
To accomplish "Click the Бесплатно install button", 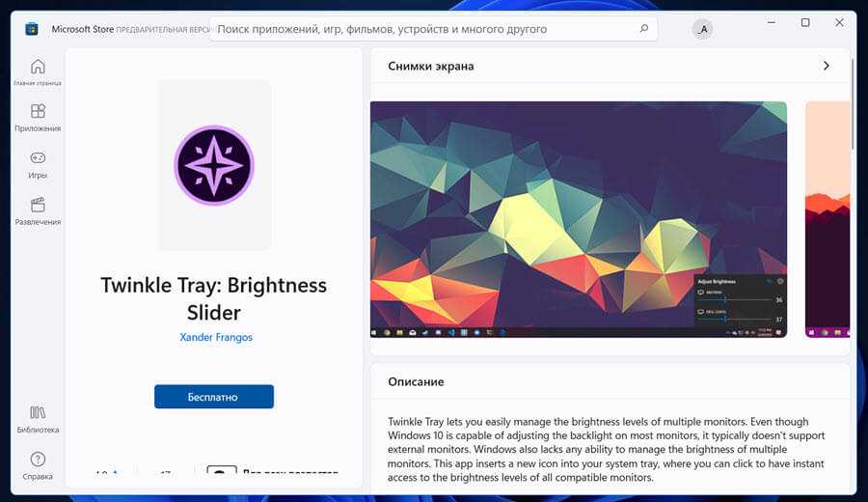I will coord(214,397).
